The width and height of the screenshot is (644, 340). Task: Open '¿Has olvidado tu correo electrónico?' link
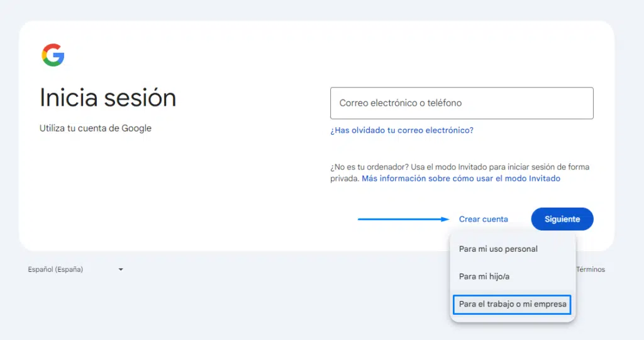tap(401, 130)
